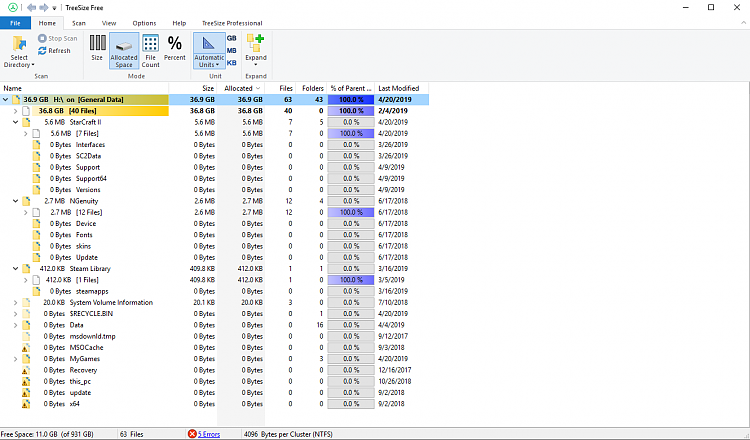Screen dimensions: 750x440
Task: Sort by the Folders column header
Action: point(311,88)
